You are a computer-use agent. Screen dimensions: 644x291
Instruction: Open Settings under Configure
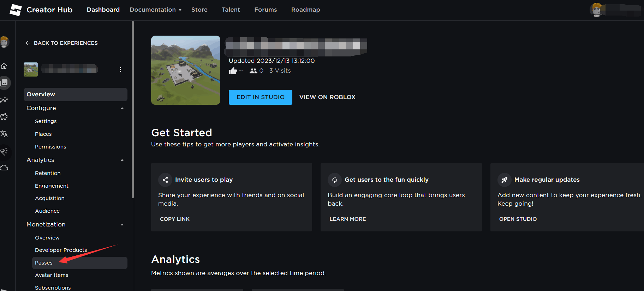click(x=46, y=121)
